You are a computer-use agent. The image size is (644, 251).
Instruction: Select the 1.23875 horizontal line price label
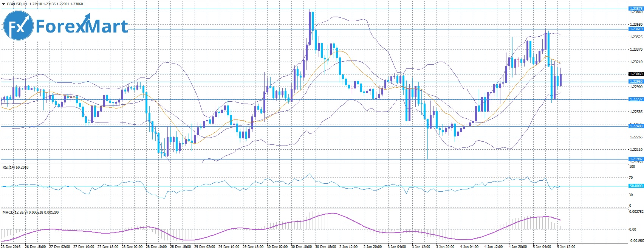pos(636,8)
